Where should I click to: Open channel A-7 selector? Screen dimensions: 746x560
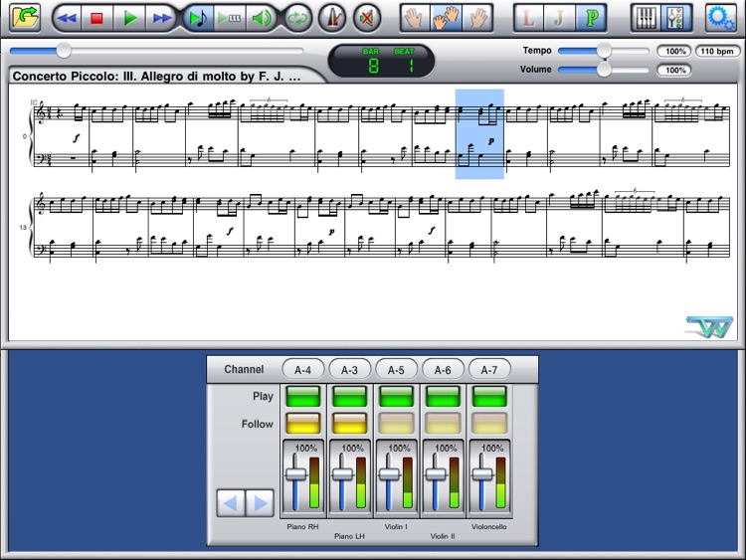click(x=489, y=370)
